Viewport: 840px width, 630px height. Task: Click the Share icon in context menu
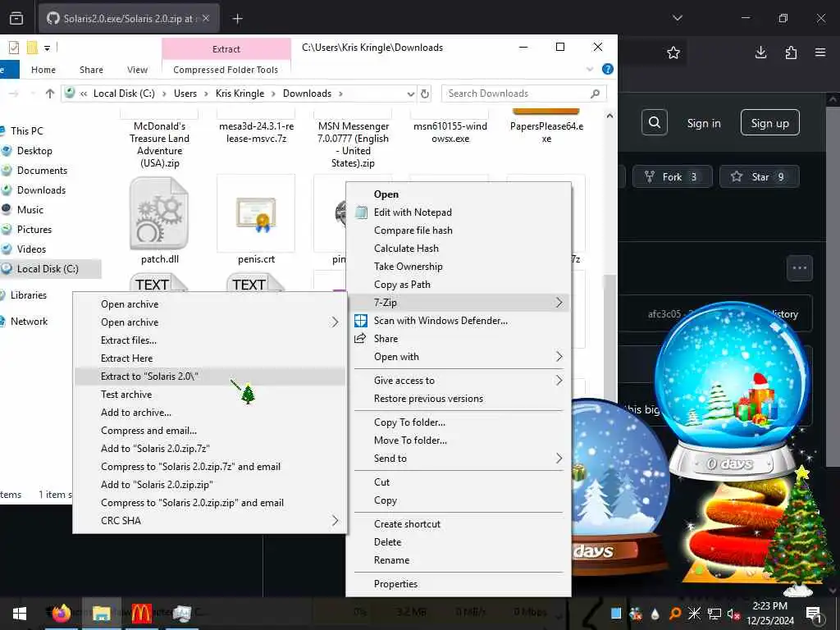(361, 338)
